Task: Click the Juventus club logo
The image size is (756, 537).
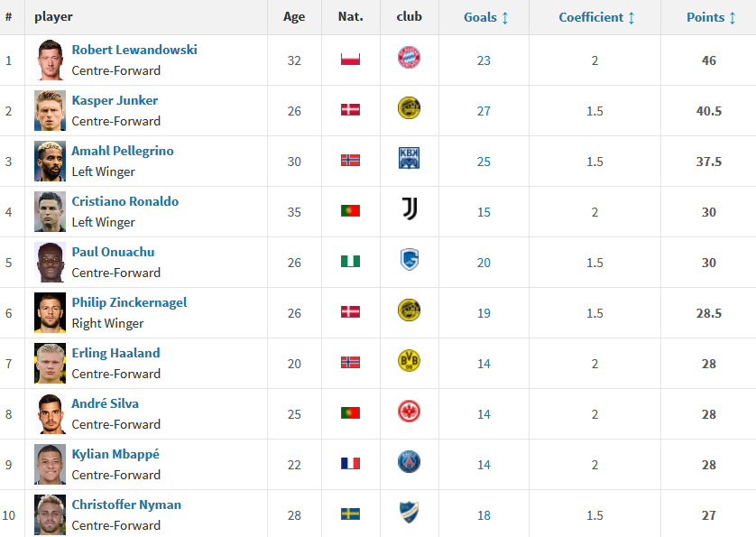Action: pos(410,208)
